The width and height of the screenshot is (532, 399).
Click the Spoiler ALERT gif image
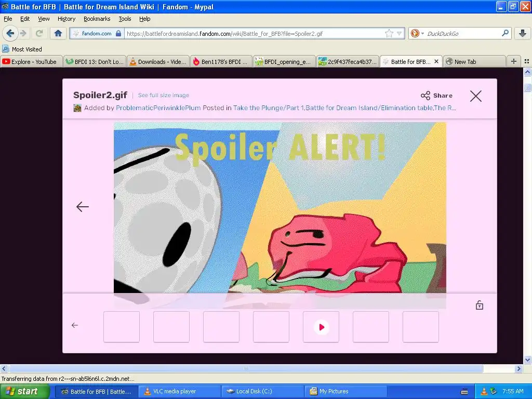point(280,207)
